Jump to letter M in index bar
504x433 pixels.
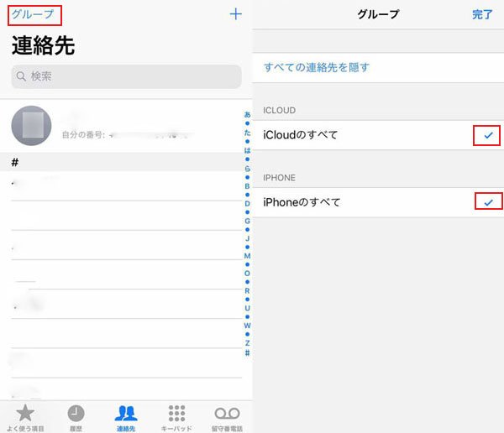pyautogui.click(x=247, y=256)
